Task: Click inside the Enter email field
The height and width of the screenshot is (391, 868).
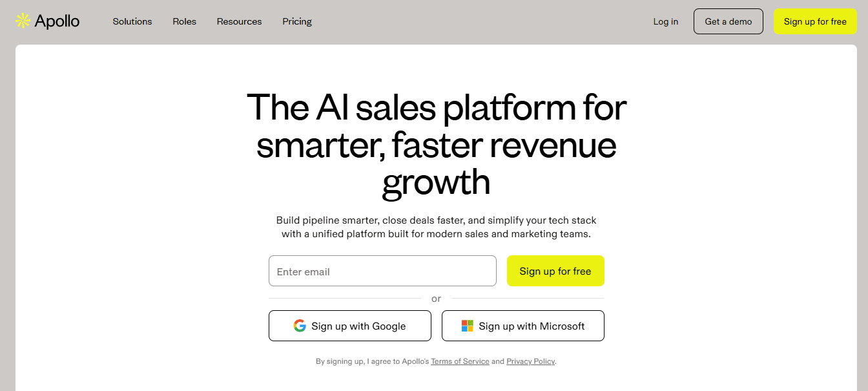Action: [382, 271]
